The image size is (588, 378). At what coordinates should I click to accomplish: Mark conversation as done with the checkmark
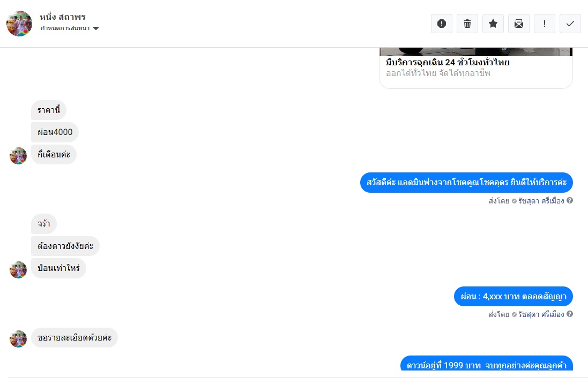click(x=570, y=24)
